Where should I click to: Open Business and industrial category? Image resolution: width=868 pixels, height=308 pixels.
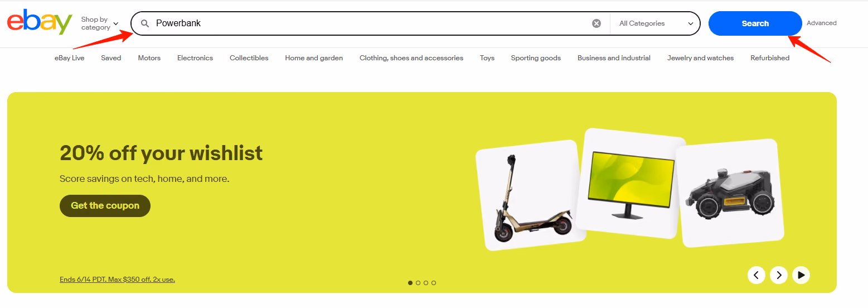[x=614, y=58]
